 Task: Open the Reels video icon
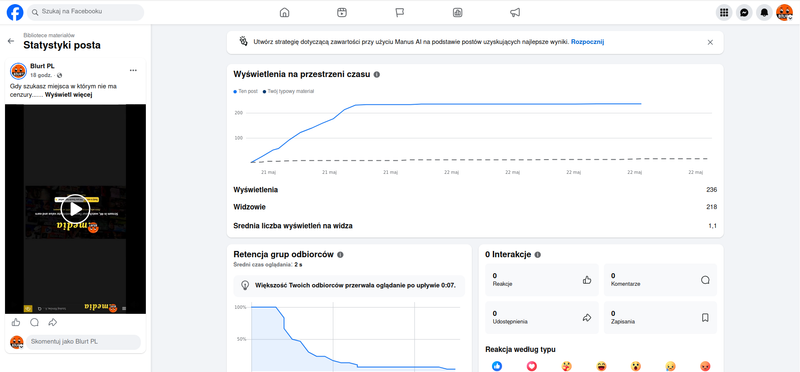coord(342,13)
